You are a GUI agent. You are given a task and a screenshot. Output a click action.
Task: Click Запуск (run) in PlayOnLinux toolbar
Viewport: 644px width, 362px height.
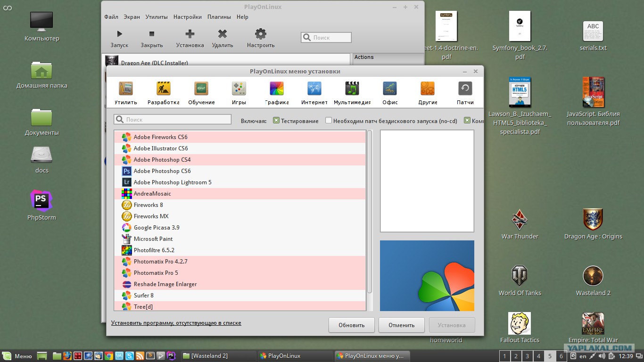pyautogui.click(x=119, y=38)
